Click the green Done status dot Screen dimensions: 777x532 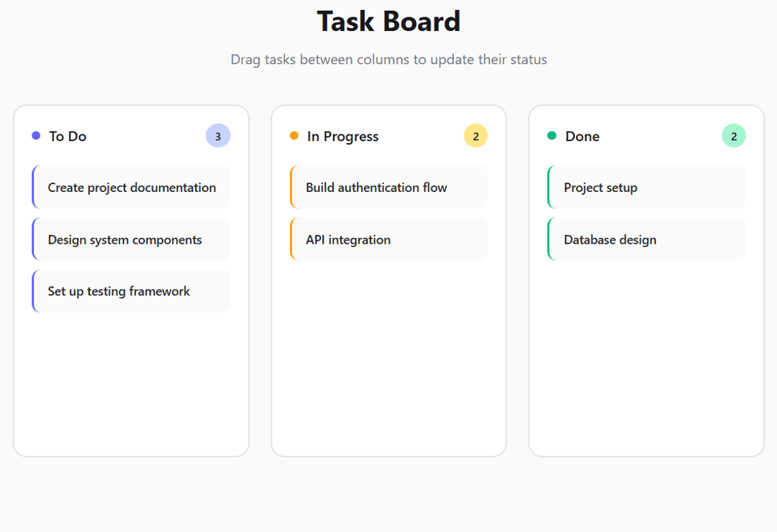tap(552, 135)
